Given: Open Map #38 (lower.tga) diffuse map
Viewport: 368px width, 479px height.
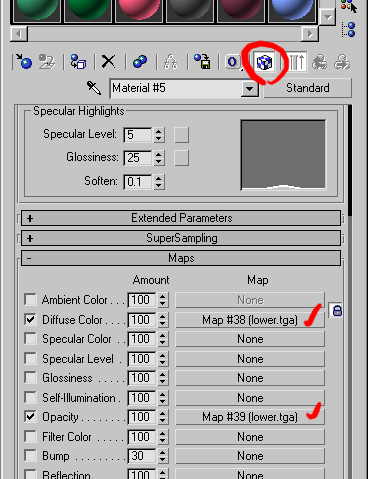Looking at the screenshot, I should tap(250, 320).
